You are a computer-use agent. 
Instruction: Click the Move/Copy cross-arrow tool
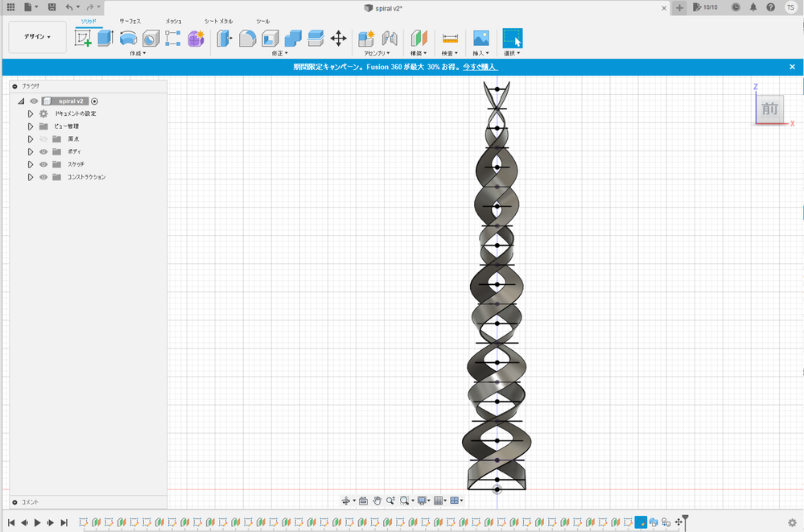coord(338,39)
